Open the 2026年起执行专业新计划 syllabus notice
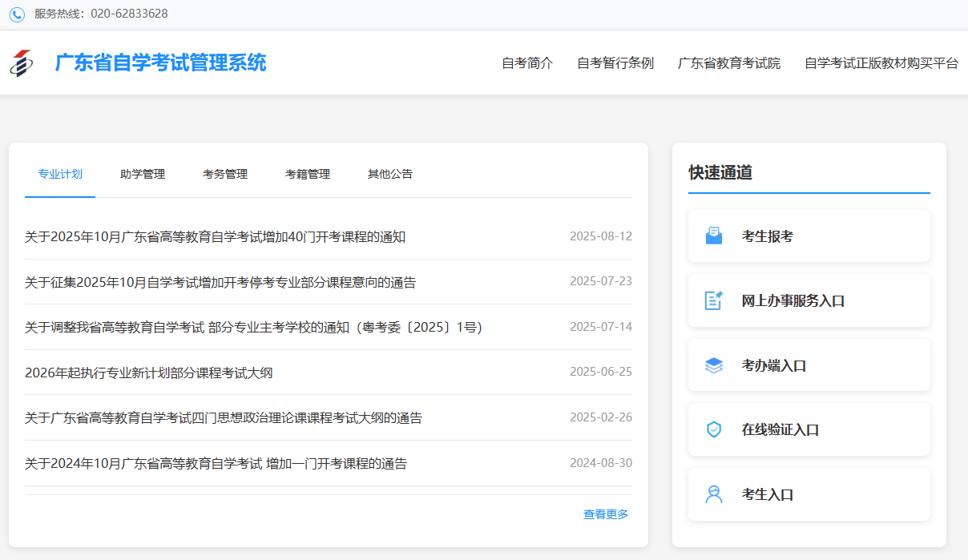The image size is (968, 560). 149,373
